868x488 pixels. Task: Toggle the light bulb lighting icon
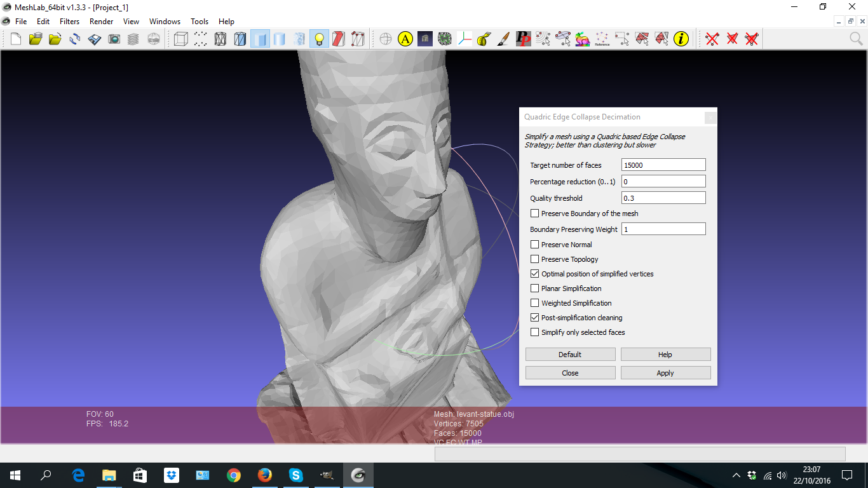point(319,39)
